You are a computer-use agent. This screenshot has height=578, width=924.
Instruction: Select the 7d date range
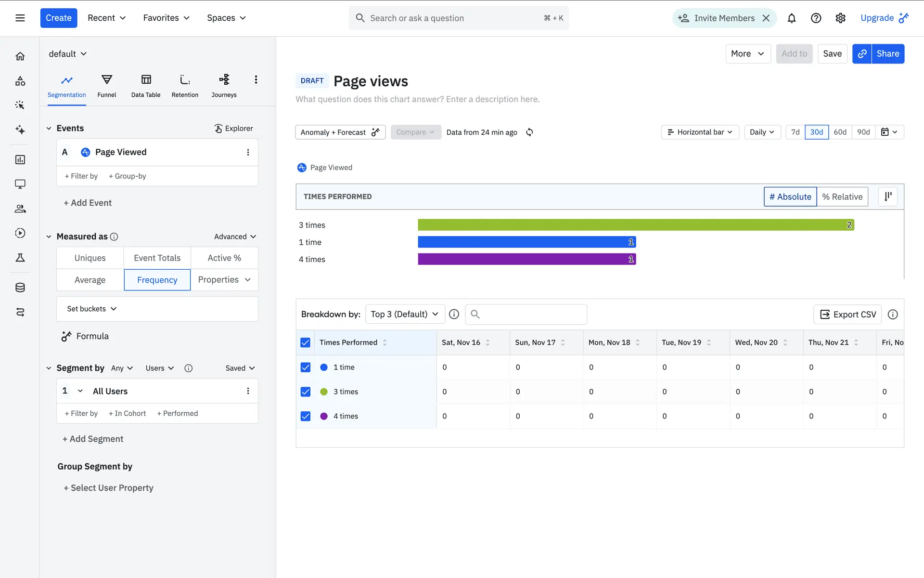pos(795,132)
